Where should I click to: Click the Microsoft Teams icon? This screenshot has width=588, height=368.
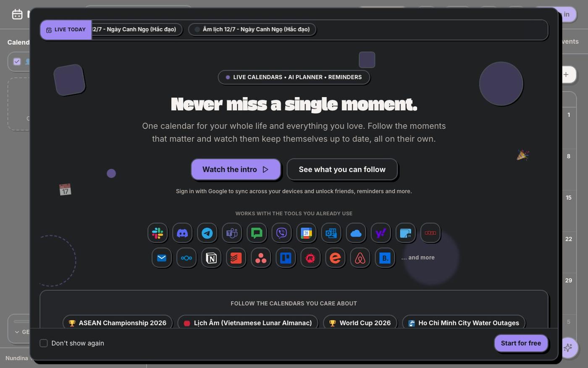[232, 233]
